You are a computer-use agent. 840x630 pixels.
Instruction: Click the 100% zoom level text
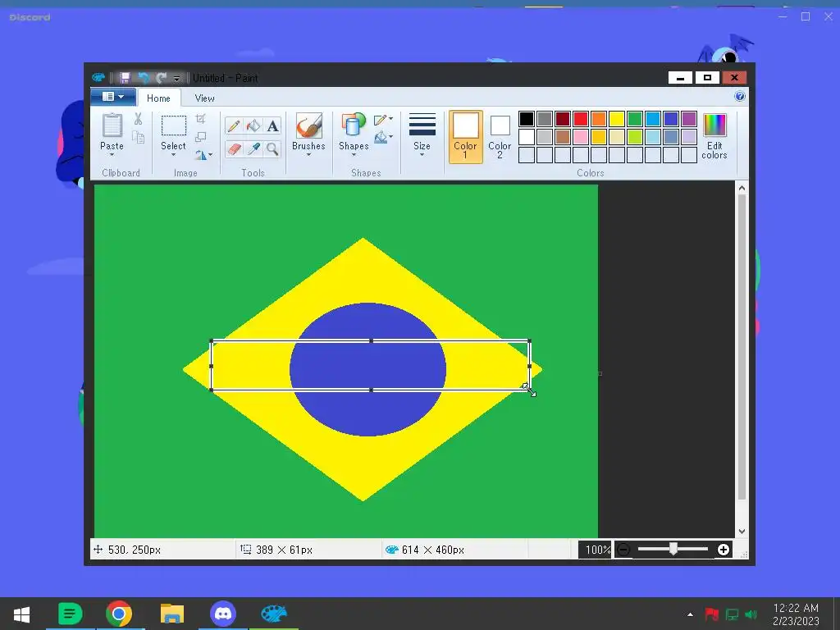coord(597,550)
